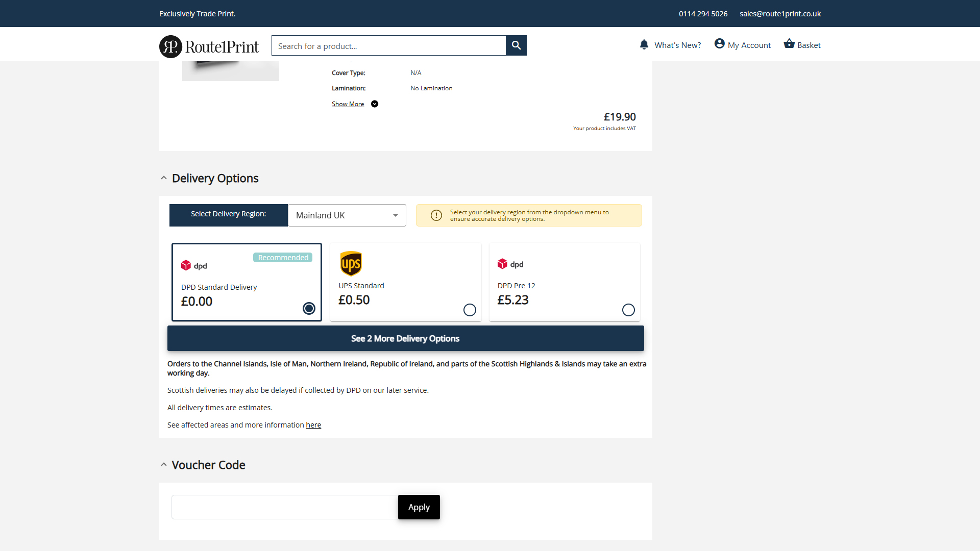
Task: Click 'Exclusively Trade Print.' text
Action: (198, 14)
